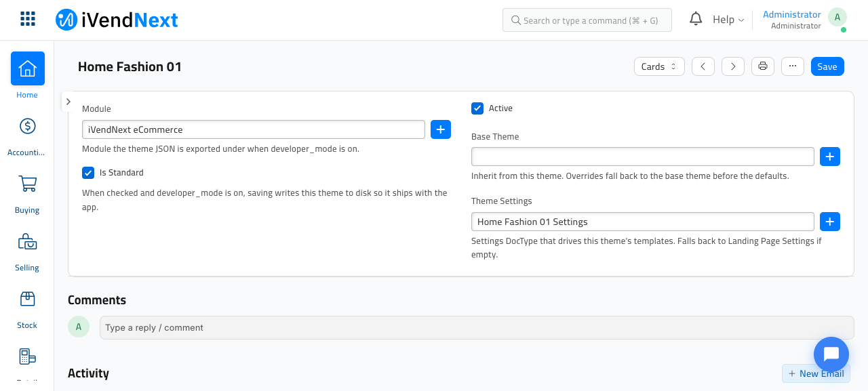This screenshot has height=391, width=868.
Task: Click the Module field label
Action: coord(96,109)
